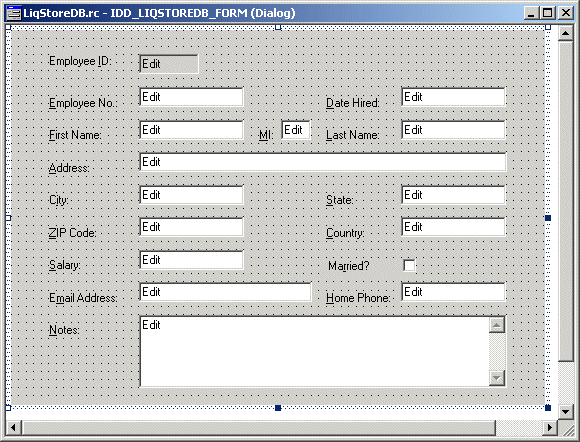Viewport: 580px width, 442px height.
Task: Click the horizontal scrollbar thumb
Action: (259, 428)
